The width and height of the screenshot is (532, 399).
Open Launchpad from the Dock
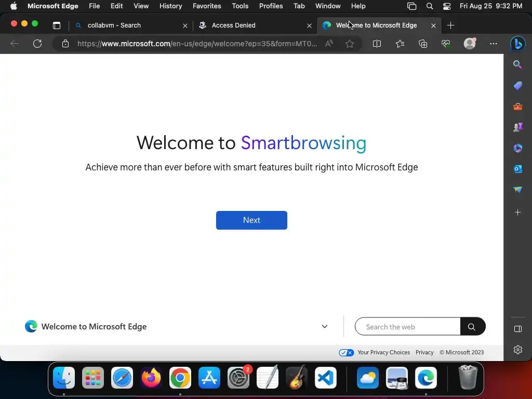(x=93, y=378)
